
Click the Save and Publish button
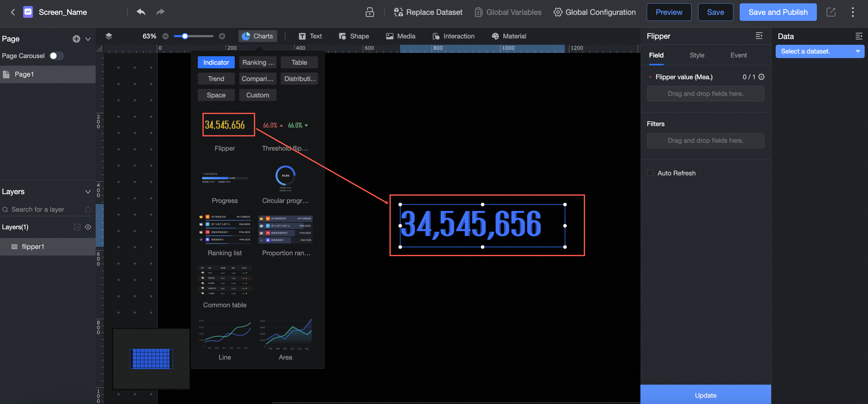(x=778, y=12)
